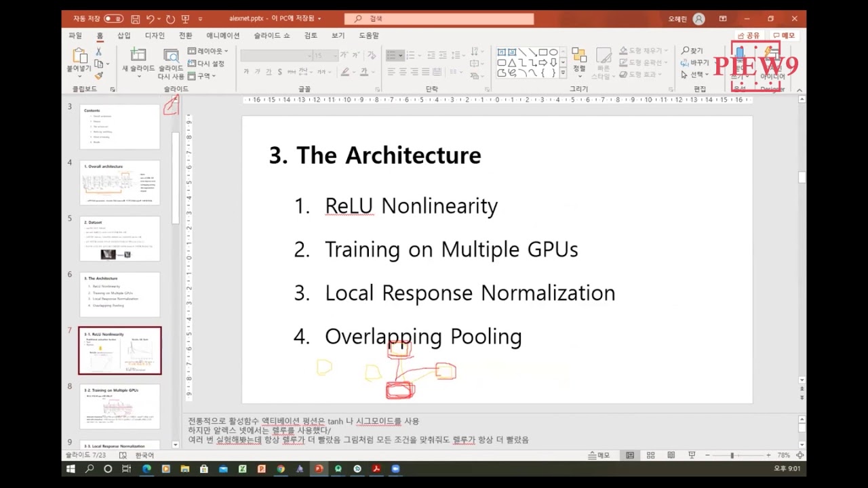Click the 공유 (Share) button
This screenshot has width=868, height=488.
[x=749, y=36]
